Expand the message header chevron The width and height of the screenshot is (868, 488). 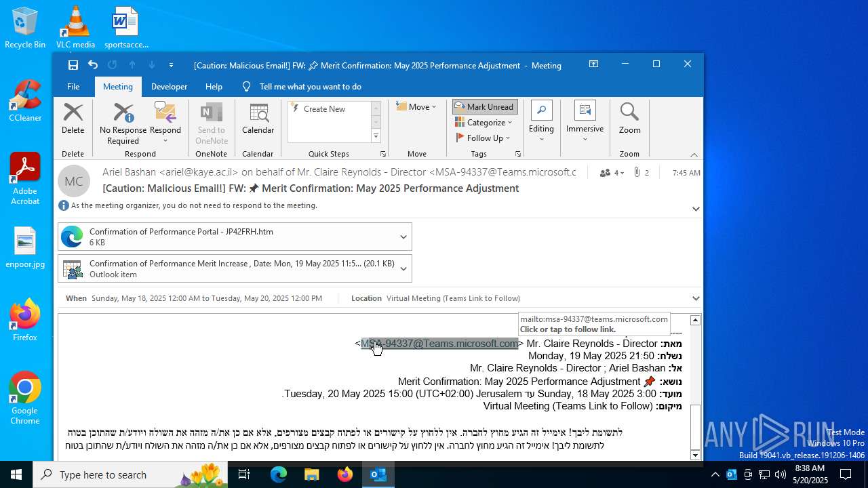coord(696,209)
